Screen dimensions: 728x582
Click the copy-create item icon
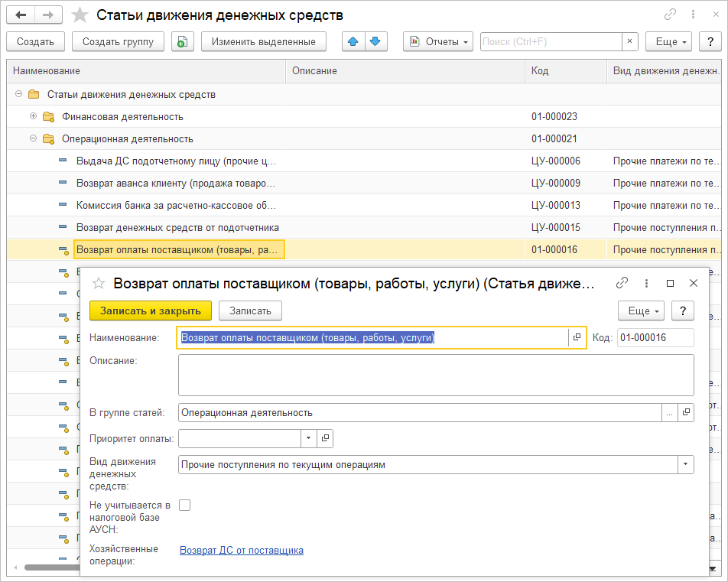click(183, 41)
